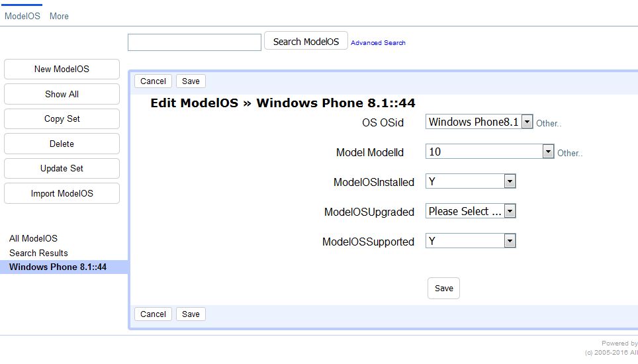Click the bottom Cancel button
Viewport: 638px width, 364px height.
(x=153, y=314)
